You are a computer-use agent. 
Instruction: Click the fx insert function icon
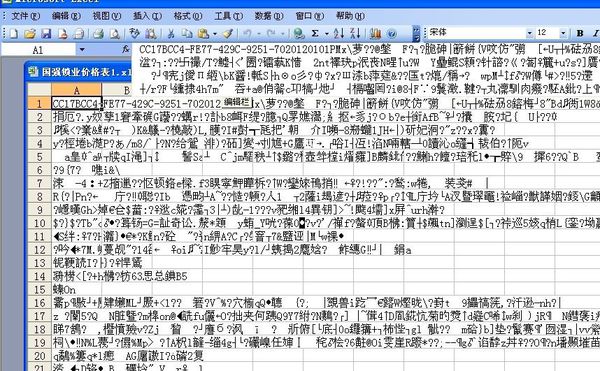click(x=126, y=49)
